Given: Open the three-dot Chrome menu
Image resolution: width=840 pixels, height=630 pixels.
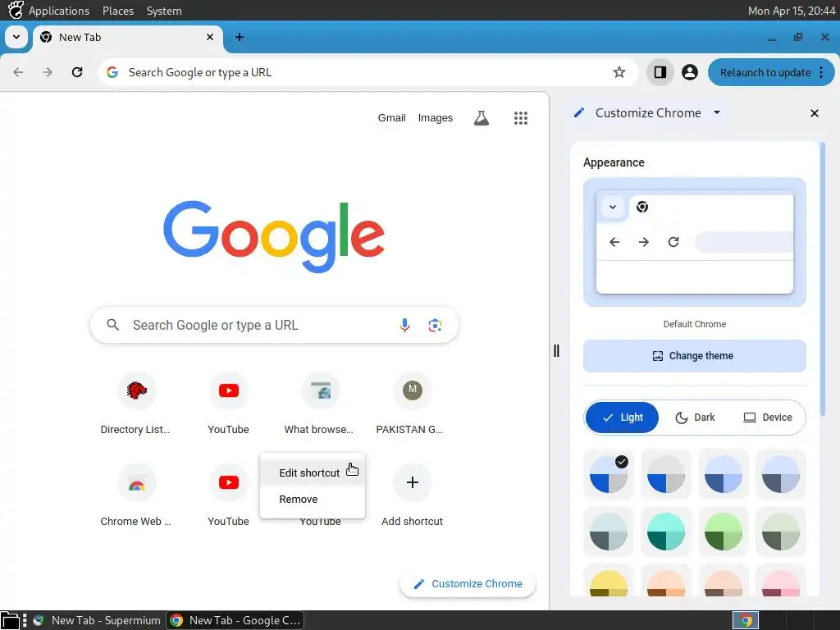Looking at the screenshot, I should pos(821,72).
